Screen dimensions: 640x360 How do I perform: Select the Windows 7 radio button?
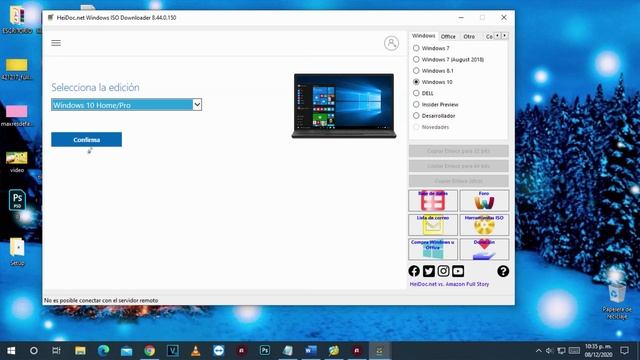coord(416,48)
